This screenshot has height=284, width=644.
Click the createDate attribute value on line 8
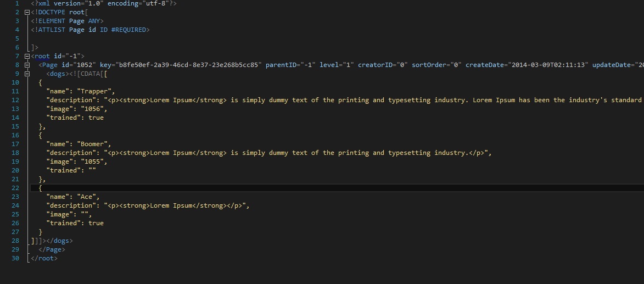click(x=548, y=65)
